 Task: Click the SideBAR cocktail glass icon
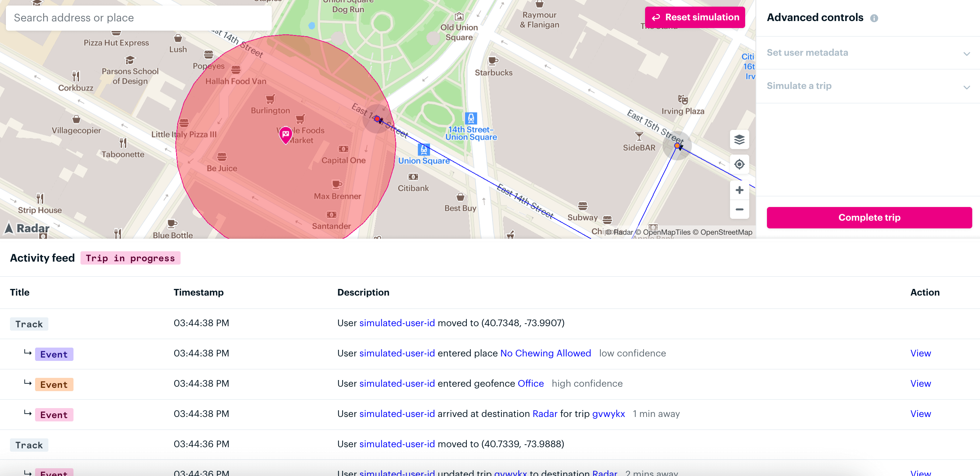click(x=639, y=136)
